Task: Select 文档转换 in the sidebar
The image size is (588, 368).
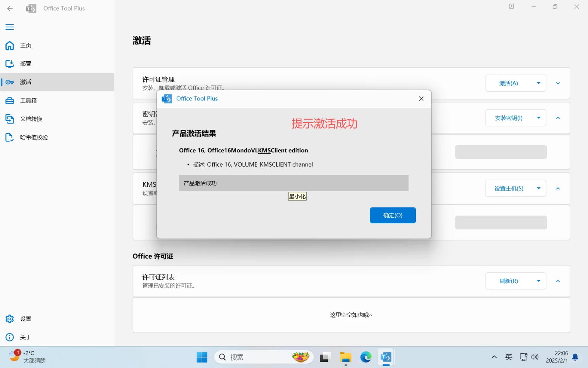Action: [x=31, y=119]
